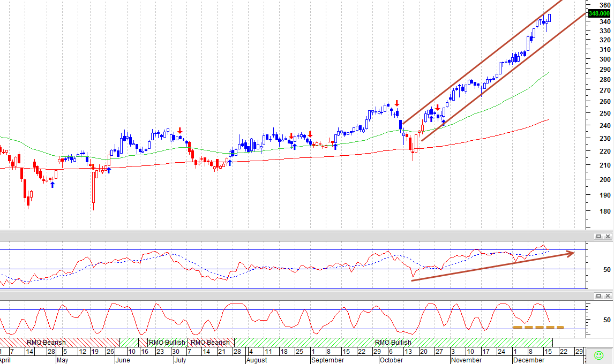Click the red sell arrow near early July
The height and width of the screenshot is (364, 614).
pos(179,130)
